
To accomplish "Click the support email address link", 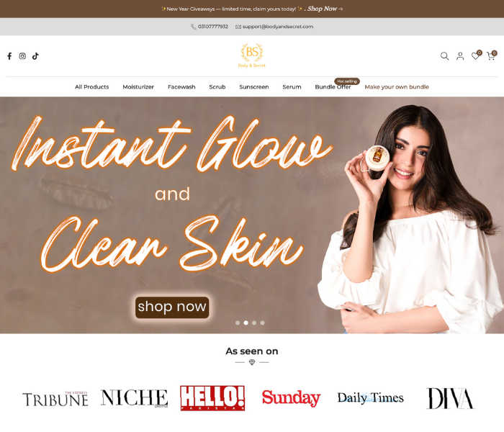I will pos(278,27).
